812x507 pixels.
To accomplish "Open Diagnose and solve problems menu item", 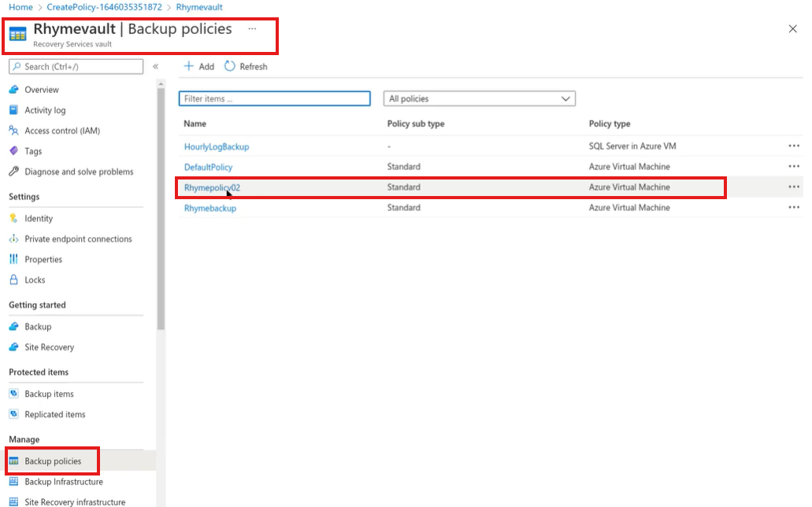I will point(79,172).
